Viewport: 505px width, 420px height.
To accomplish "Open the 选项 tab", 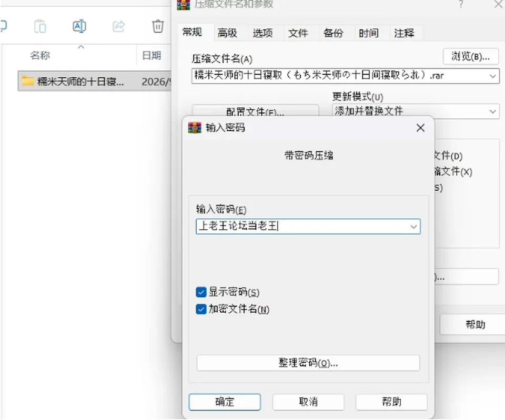I will pyautogui.click(x=263, y=33).
